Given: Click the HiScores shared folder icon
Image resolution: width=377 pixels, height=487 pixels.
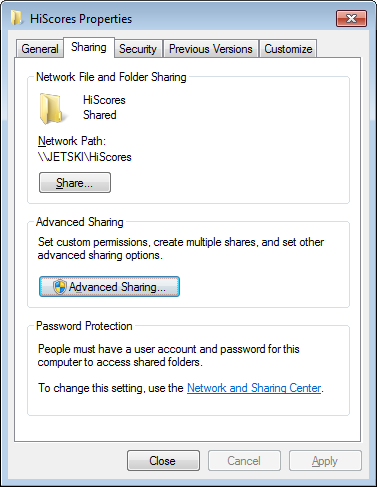Looking at the screenshot, I should pyautogui.click(x=51, y=109).
